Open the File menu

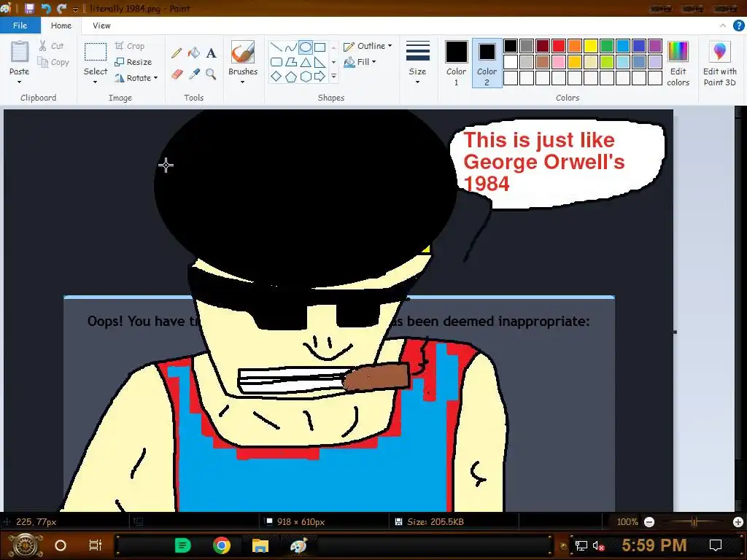click(20, 26)
